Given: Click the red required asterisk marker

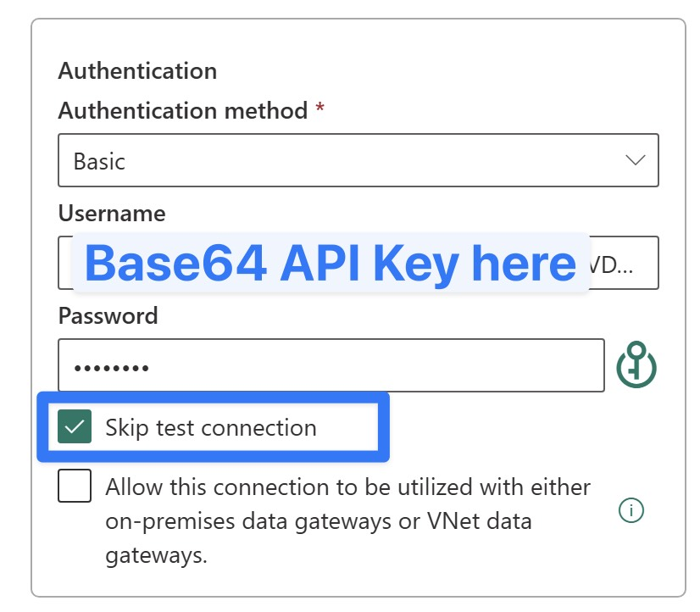Looking at the screenshot, I should click(319, 108).
